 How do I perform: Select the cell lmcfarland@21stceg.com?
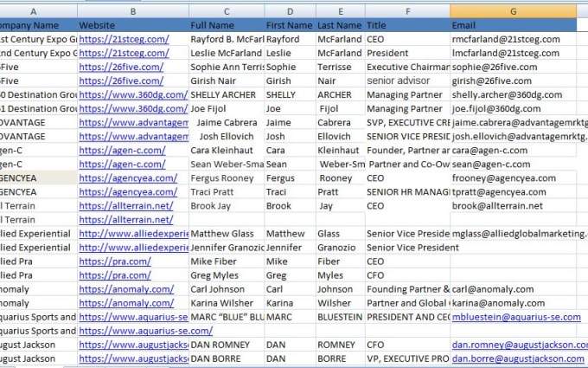pos(513,53)
